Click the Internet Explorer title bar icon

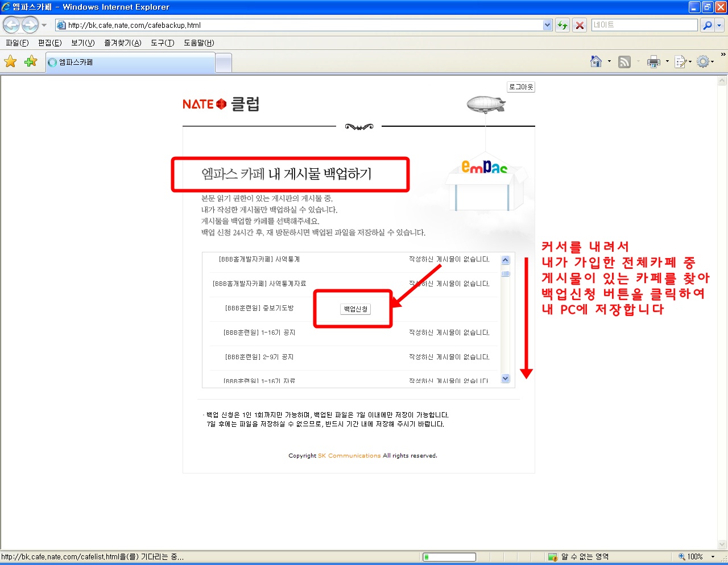click(x=6, y=7)
